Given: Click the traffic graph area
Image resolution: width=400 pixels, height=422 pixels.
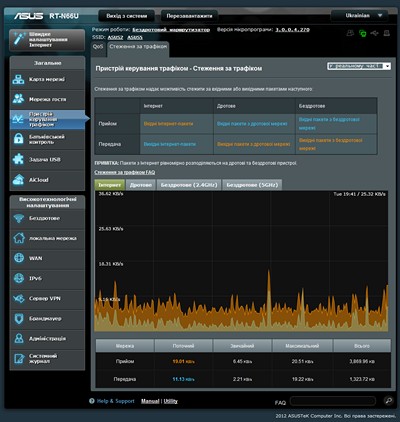Looking at the screenshot, I should pyautogui.click(x=241, y=261).
